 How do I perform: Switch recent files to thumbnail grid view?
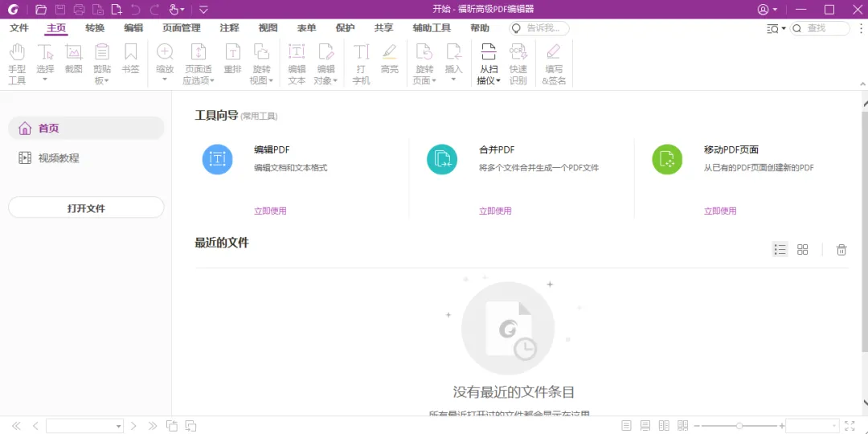pos(803,250)
